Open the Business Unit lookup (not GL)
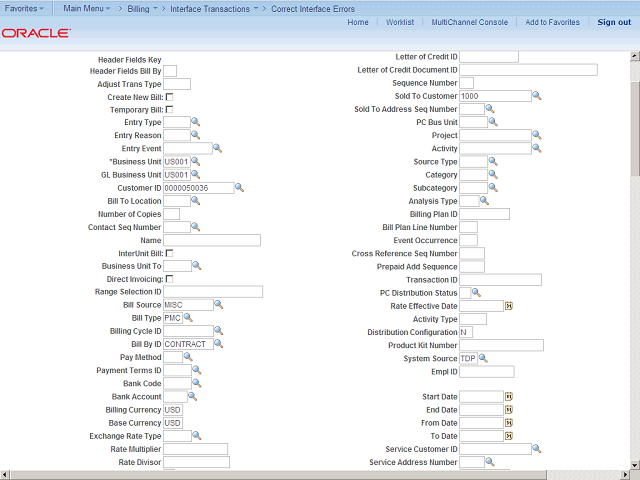 click(196, 161)
